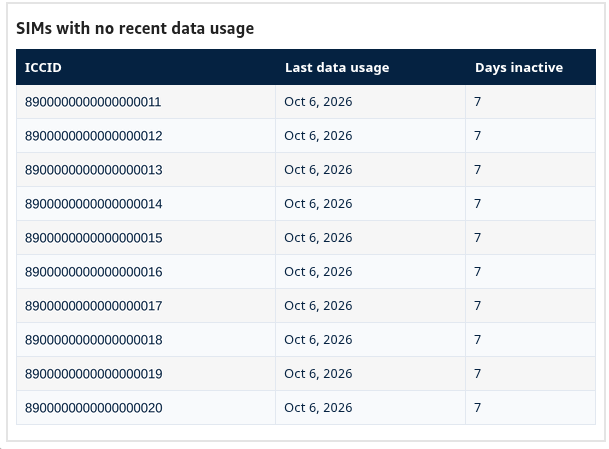Click days inactive value for ICCID ending 015
The image size is (609, 449).
(x=478, y=238)
